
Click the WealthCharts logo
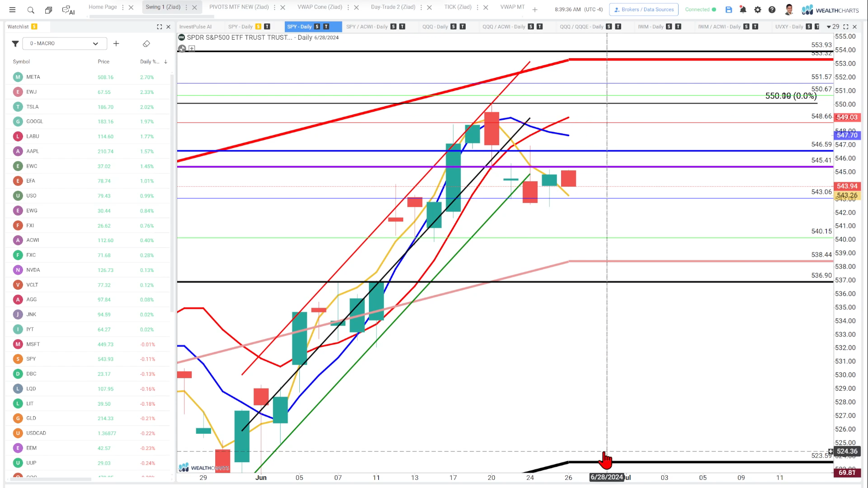point(830,10)
